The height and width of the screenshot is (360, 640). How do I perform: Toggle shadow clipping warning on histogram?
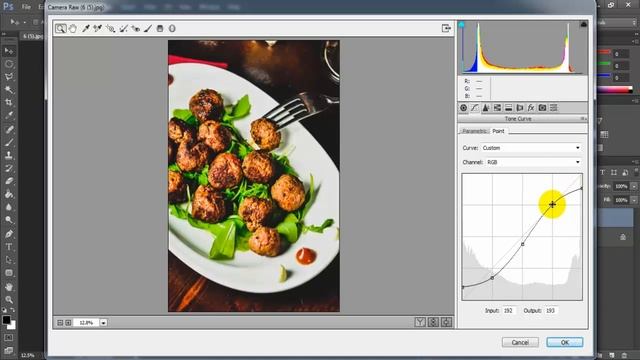(x=462, y=25)
